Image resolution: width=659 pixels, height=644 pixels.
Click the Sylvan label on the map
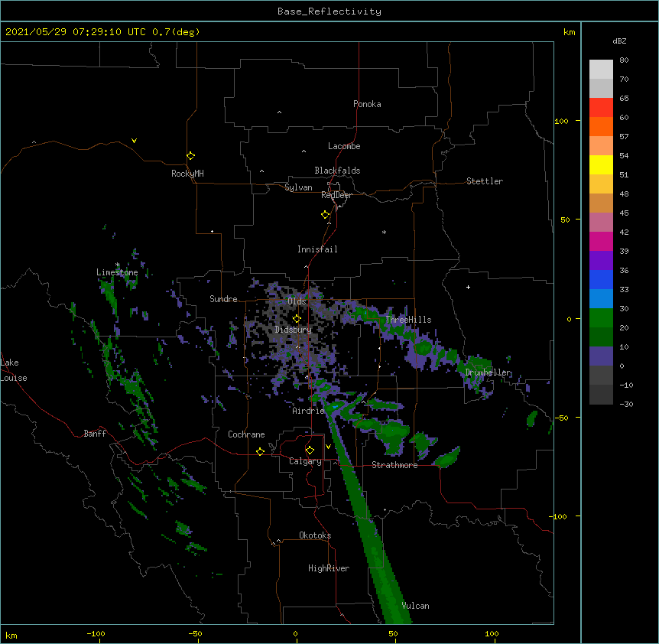298,187
